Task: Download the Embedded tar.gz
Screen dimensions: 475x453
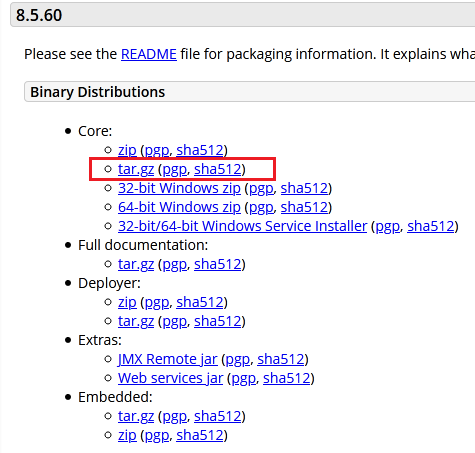Action: (x=136, y=416)
